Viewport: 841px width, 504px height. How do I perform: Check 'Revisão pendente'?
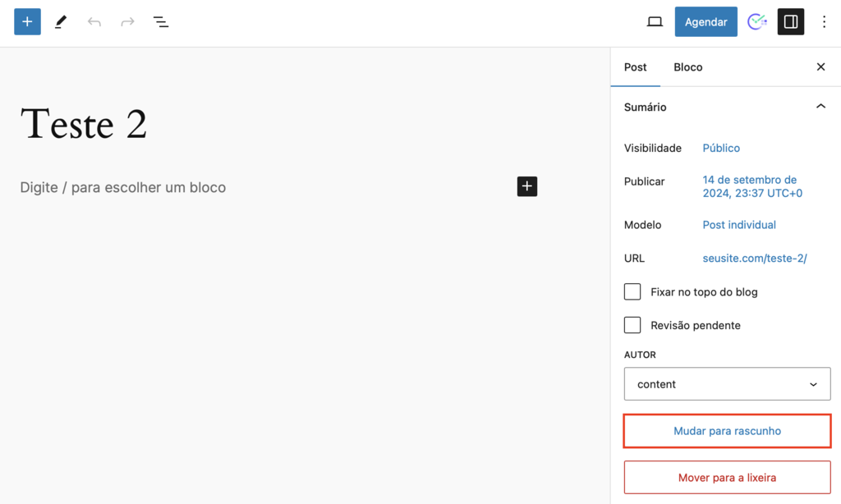[632, 325]
